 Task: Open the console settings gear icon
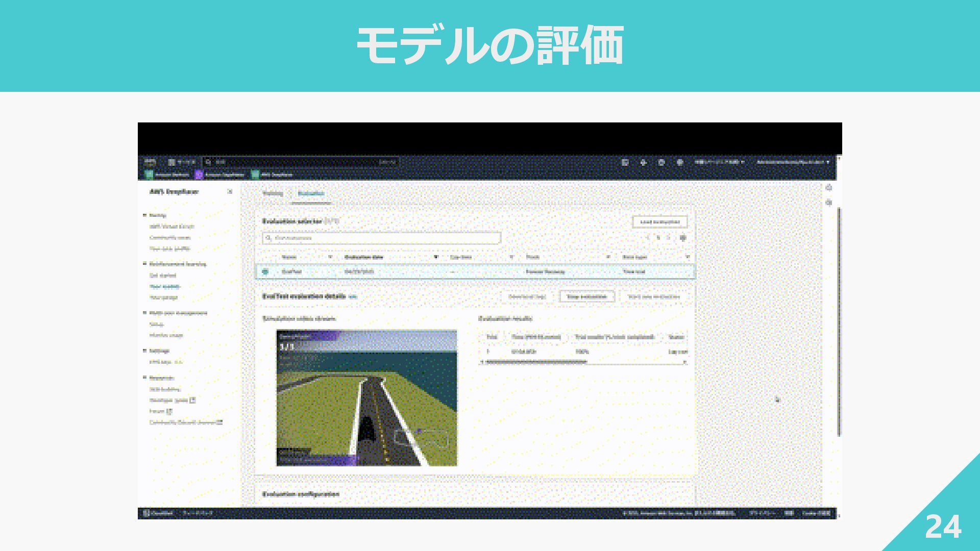click(x=680, y=162)
